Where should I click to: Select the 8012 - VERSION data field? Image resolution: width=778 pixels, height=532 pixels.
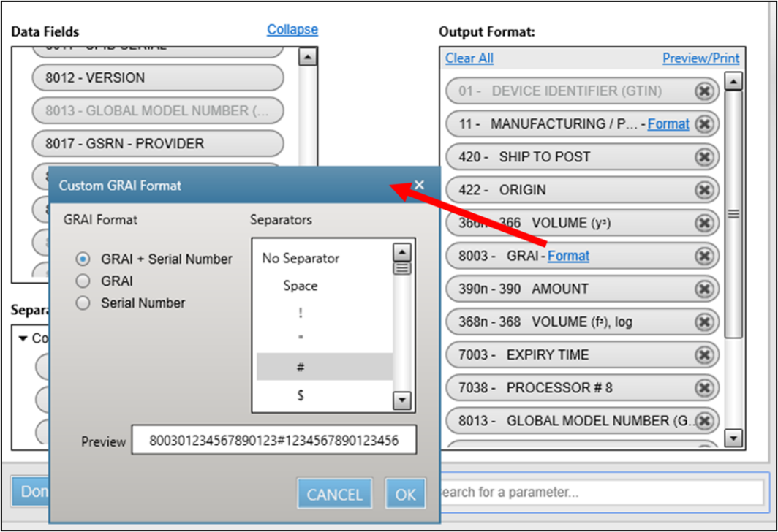(x=158, y=78)
